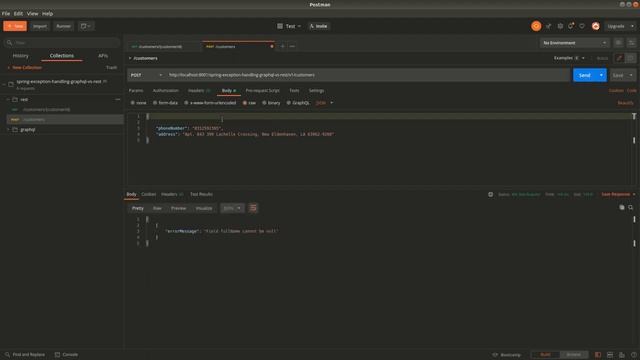Click the heart icon in header

click(x=582, y=26)
